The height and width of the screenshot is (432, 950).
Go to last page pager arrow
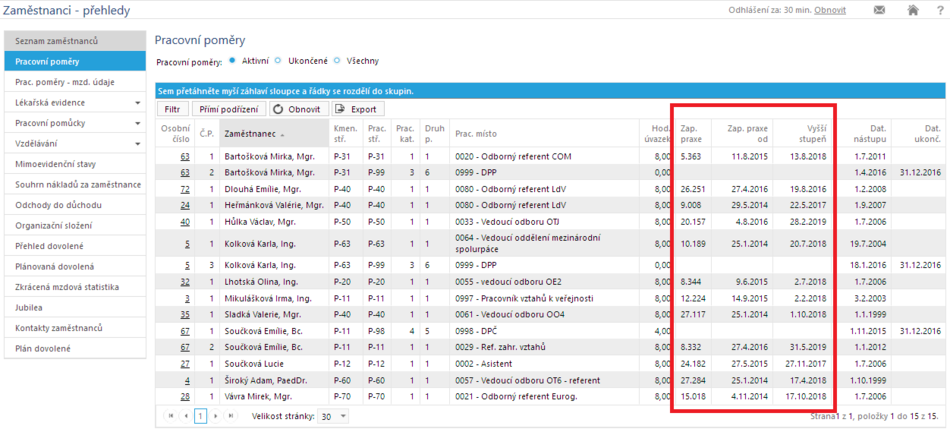point(230,416)
